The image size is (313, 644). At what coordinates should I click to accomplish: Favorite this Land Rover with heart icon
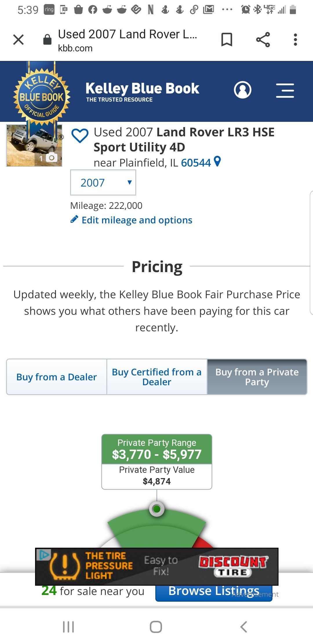point(80,135)
